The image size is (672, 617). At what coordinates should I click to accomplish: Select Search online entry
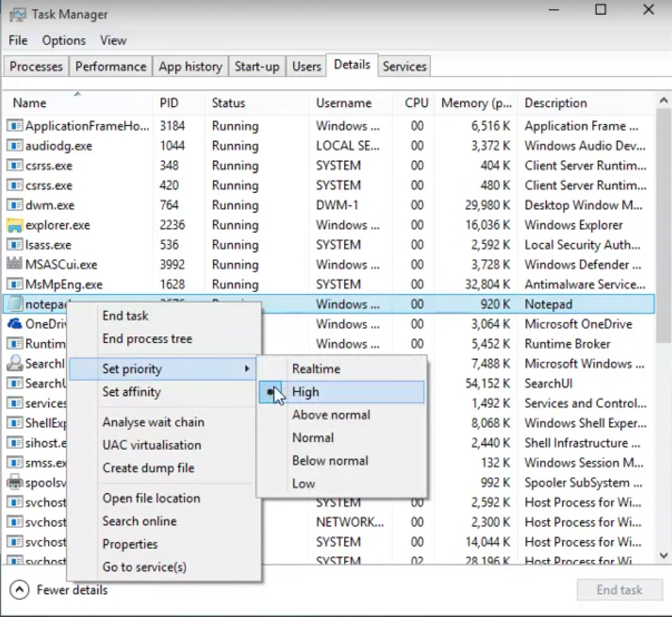pos(164,521)
